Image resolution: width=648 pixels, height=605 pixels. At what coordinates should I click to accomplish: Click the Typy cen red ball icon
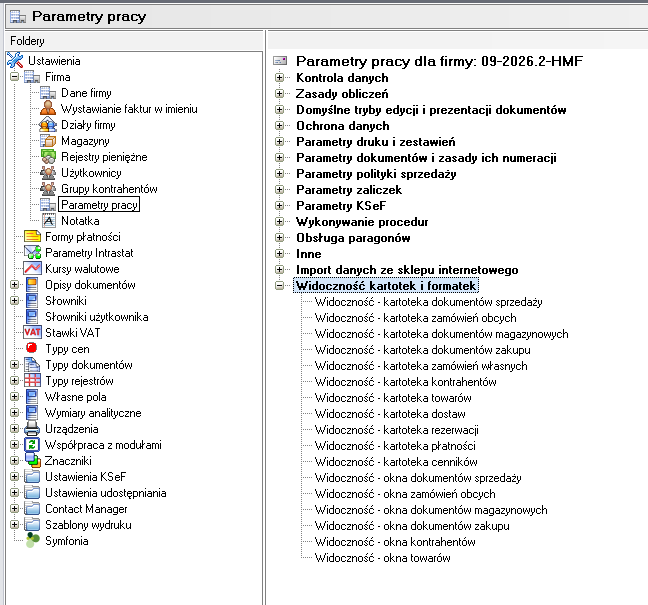31,349
